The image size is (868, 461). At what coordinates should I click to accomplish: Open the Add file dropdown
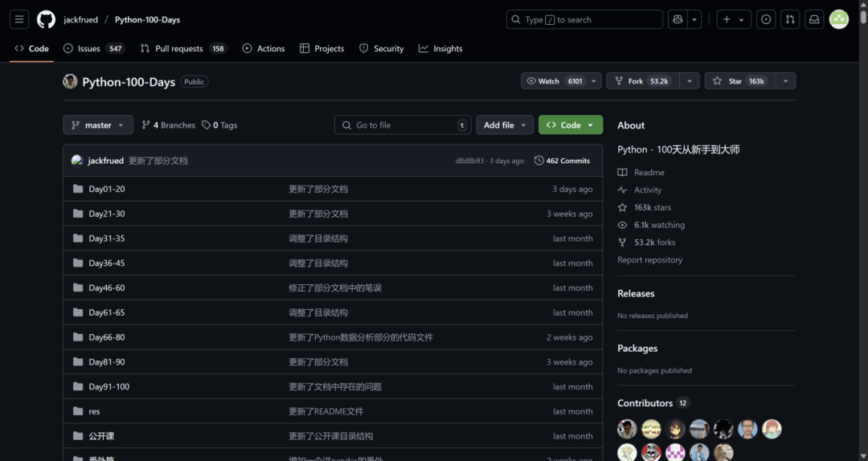pos(504,125)
